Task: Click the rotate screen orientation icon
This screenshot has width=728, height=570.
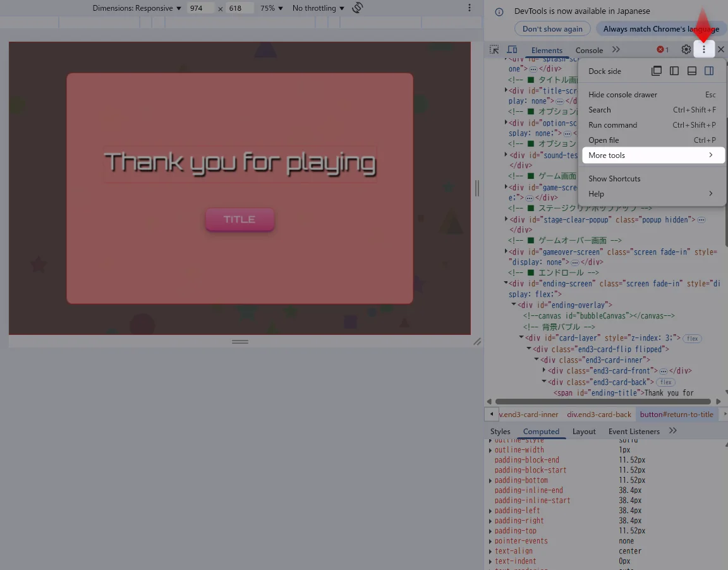Action: (358, 8)
